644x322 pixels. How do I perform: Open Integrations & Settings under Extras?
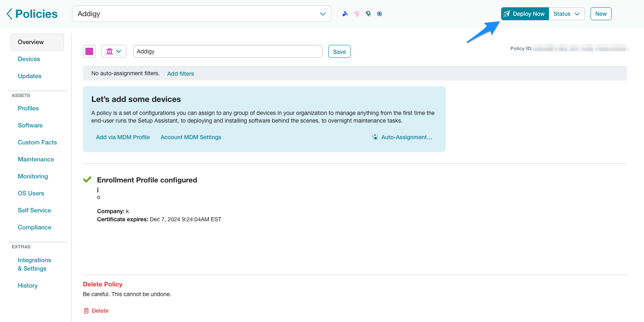click(34, 264)
